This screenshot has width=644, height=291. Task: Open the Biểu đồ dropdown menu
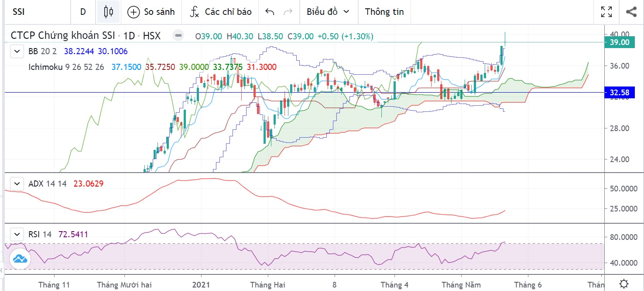coord(328,12)
